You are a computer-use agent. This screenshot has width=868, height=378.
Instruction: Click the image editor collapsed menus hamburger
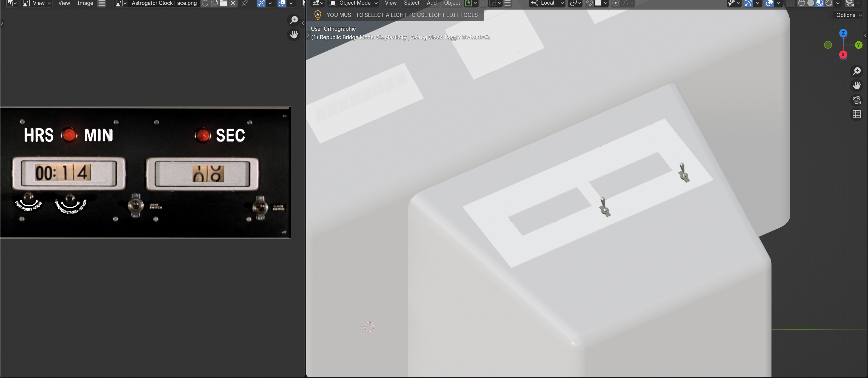101,3
